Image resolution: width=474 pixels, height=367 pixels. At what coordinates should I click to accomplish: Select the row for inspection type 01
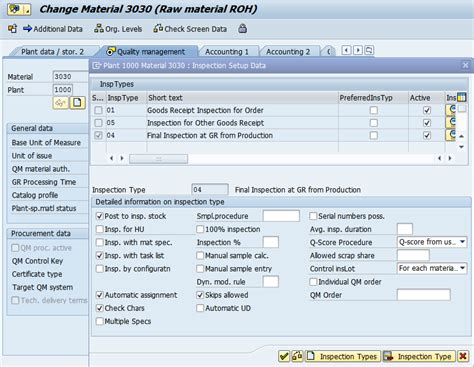pyautogui.click(x=98, y=110)
